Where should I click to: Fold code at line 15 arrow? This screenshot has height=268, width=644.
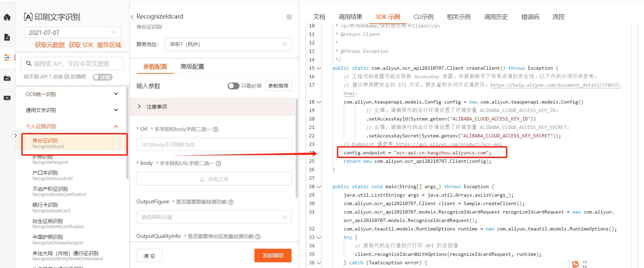tap(319, 68)
